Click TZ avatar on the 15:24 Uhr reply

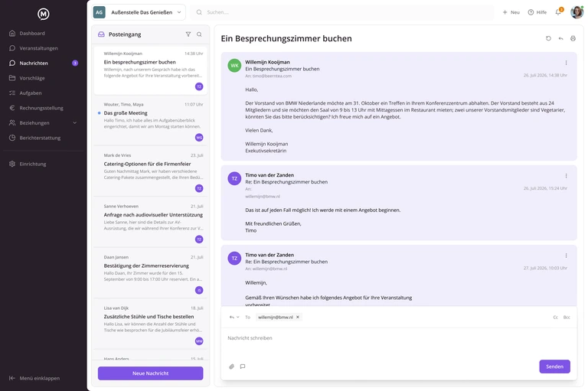(234, 178)
